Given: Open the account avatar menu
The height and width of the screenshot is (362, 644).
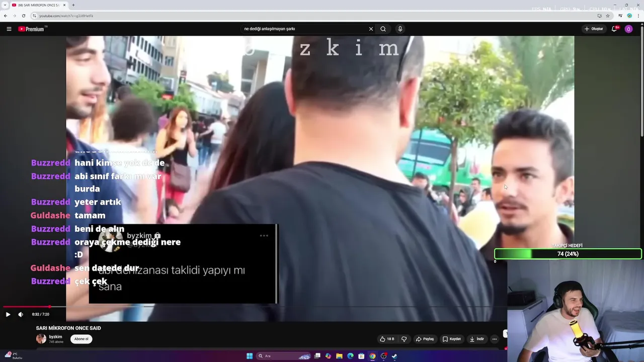Looking at the screenshot, I should point(628,29).
